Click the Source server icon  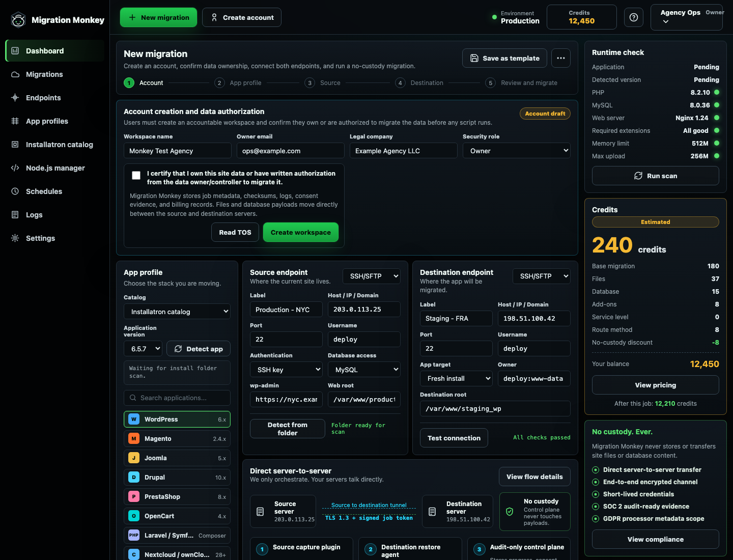click(x=260, y=512)
